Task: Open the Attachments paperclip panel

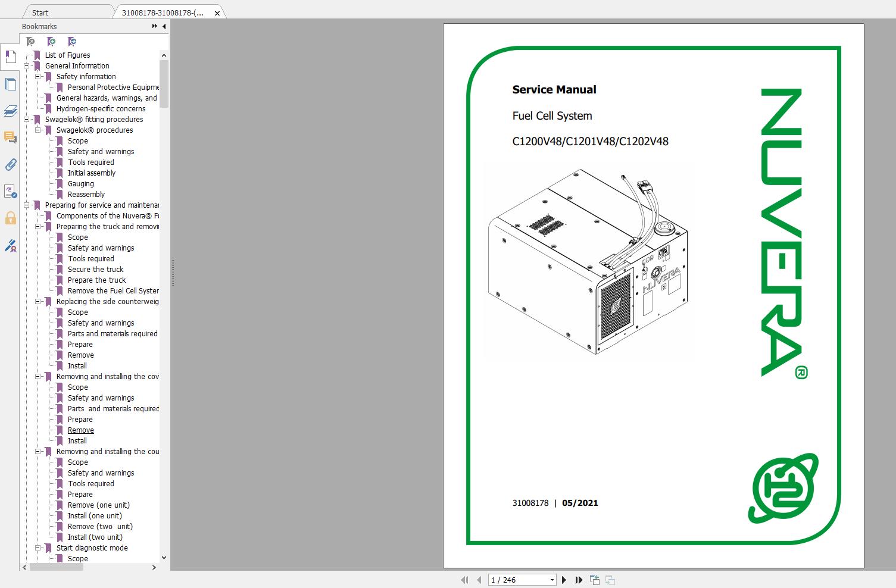Action: click(10, 165)
